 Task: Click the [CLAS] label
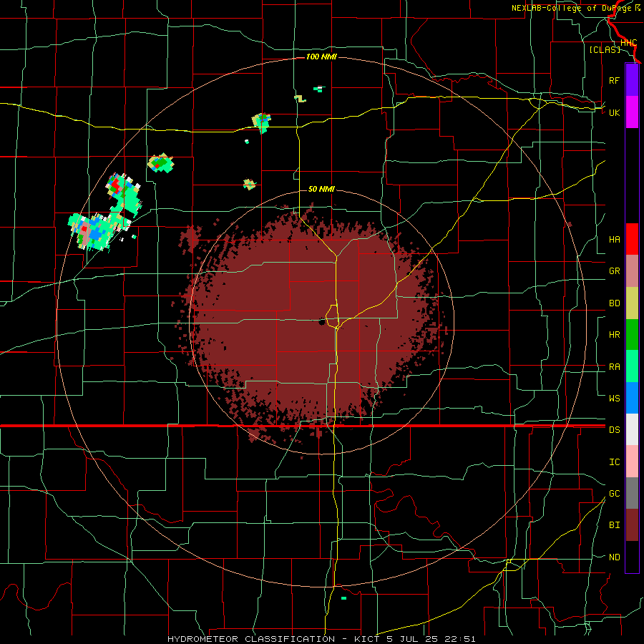coord(605,49)
